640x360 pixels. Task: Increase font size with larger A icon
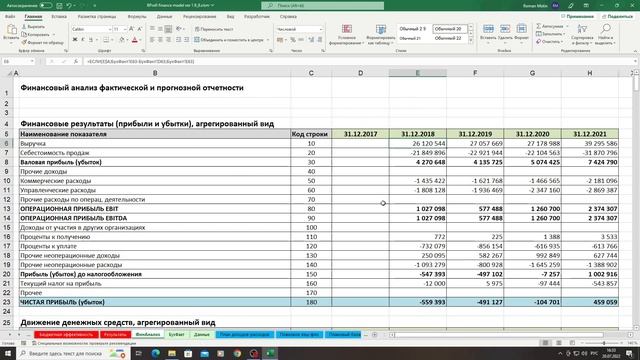[131, 29]
